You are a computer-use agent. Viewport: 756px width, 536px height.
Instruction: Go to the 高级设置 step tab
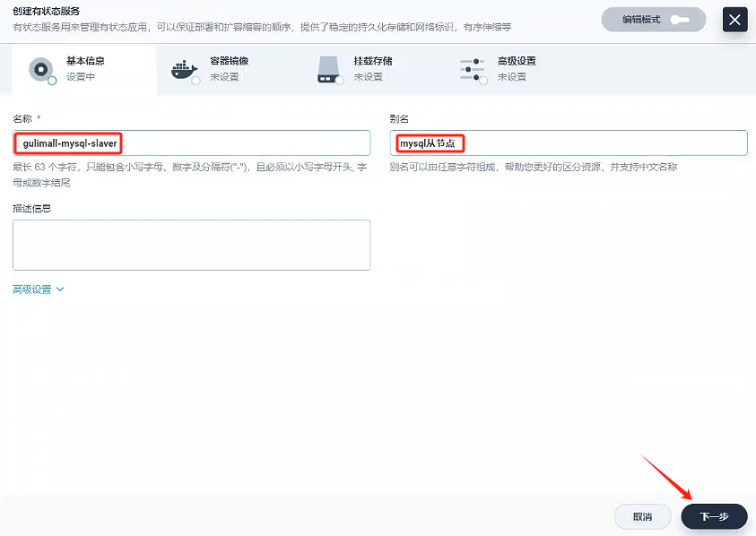pyautogui.click(x=516, y=70)
